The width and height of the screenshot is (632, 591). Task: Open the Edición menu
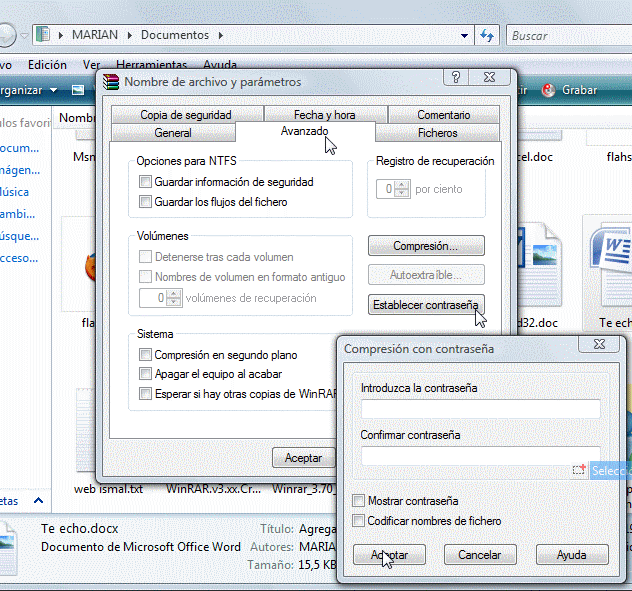click(x=47, y=65)
